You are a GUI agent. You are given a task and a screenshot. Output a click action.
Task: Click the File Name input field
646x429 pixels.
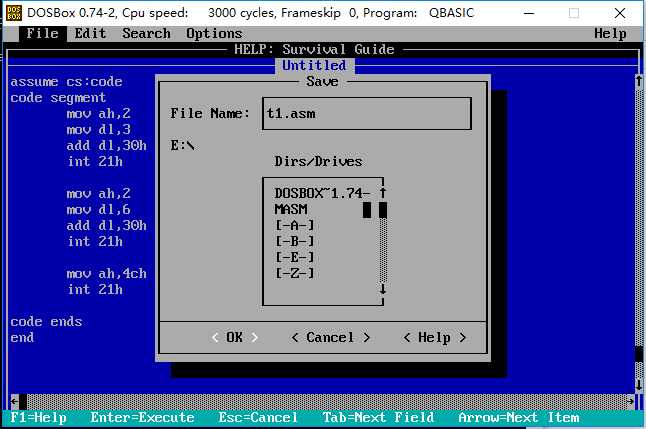coord(367,113)
